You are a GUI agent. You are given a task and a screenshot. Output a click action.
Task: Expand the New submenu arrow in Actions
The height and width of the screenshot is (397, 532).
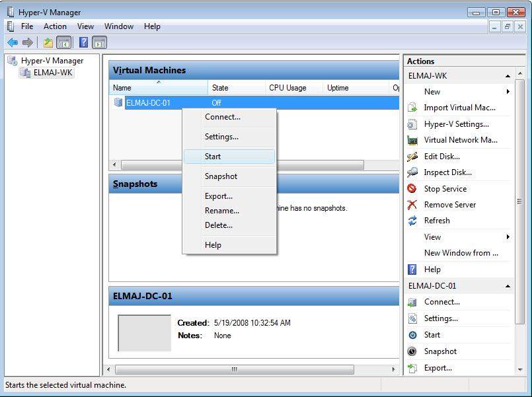point(508,92)
